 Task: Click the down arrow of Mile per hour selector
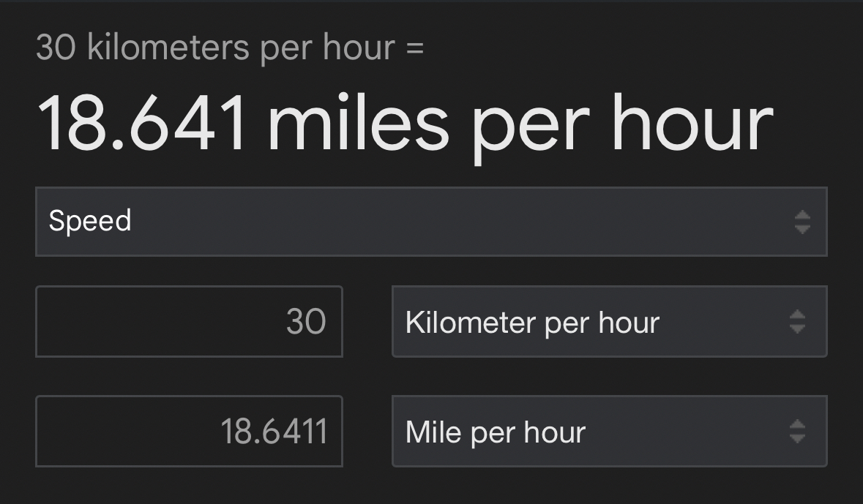[797, 439]
